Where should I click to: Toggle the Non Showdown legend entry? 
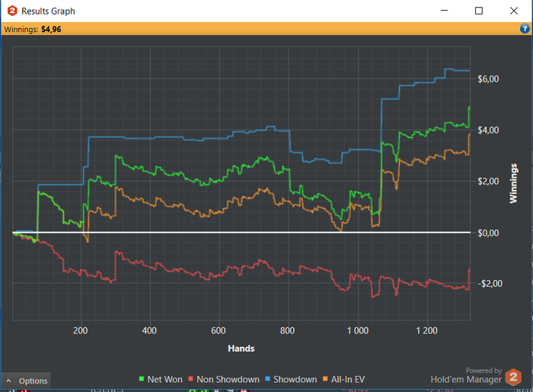tap(224, 379)
